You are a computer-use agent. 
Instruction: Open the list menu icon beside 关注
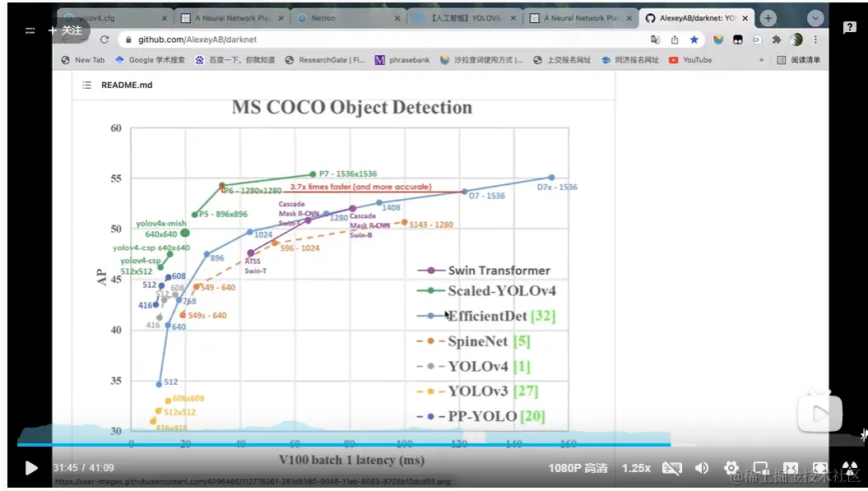point(30,30)
